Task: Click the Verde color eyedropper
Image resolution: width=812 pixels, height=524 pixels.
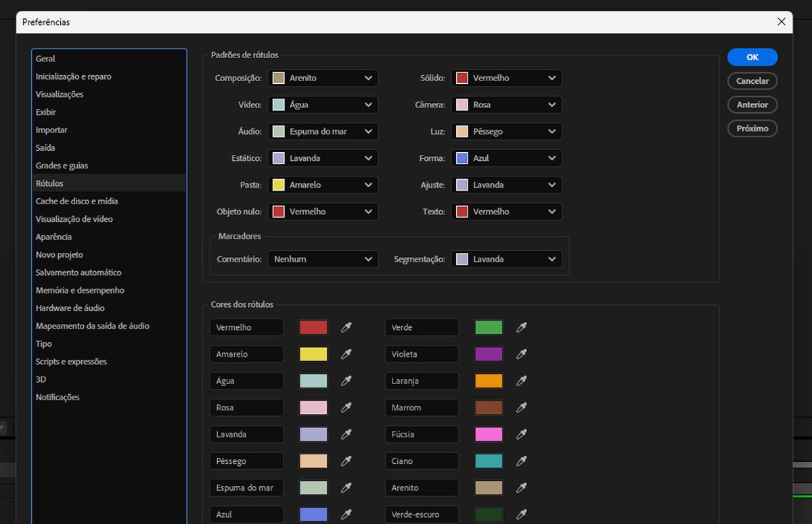Action: (521, 327)
